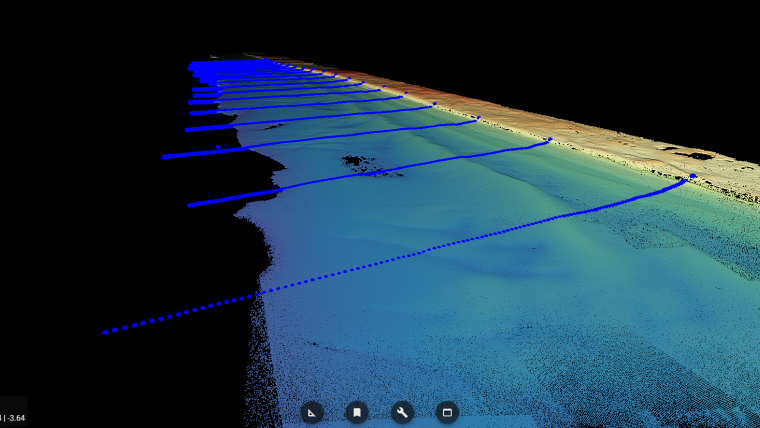
Task: Click the left endpoint of the second-nearest blue transect
Action: coord(190,204)
